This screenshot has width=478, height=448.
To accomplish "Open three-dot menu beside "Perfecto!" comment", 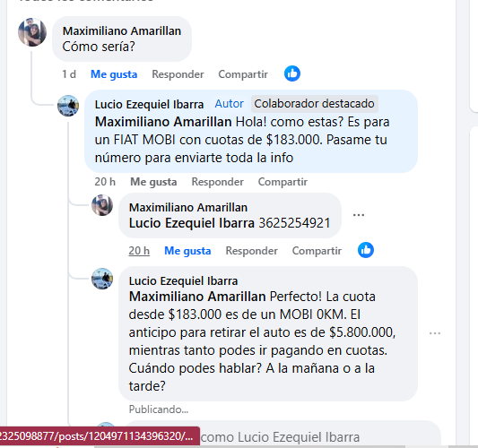I will [435, 333].
